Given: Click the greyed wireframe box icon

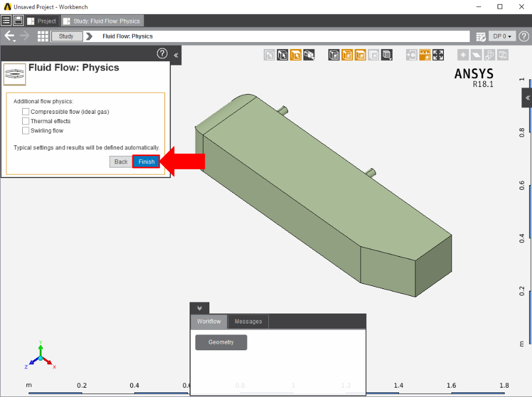Looking at the screenshot, I should (503, 55).
